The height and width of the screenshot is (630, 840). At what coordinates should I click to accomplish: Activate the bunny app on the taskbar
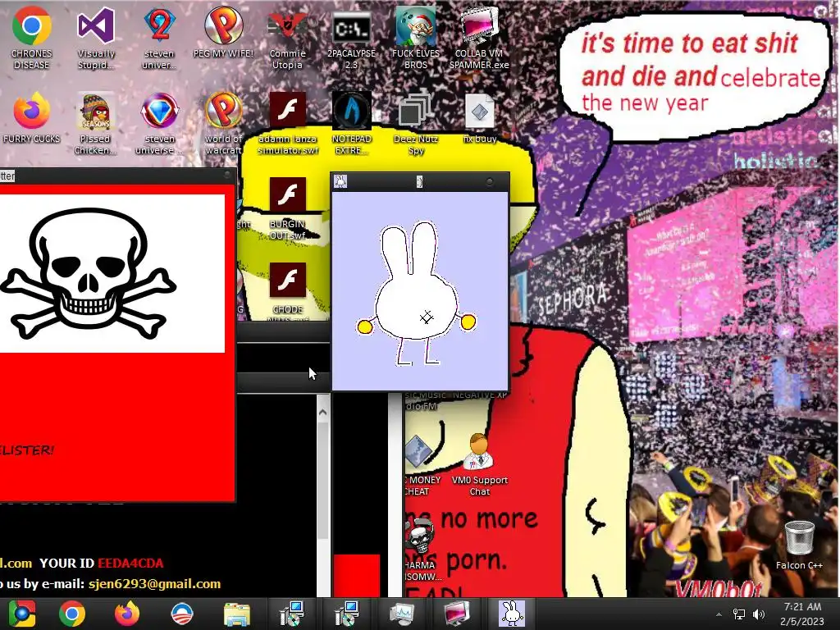[512, 614]
